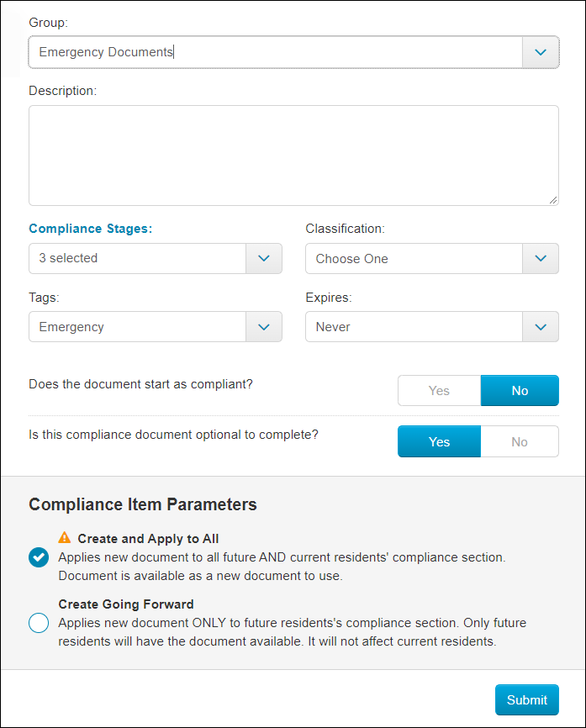The height and width of the screenshot is (728, 586).
Task: Expand the '3 selected' compliance stages list
Action: coord(137,258)
